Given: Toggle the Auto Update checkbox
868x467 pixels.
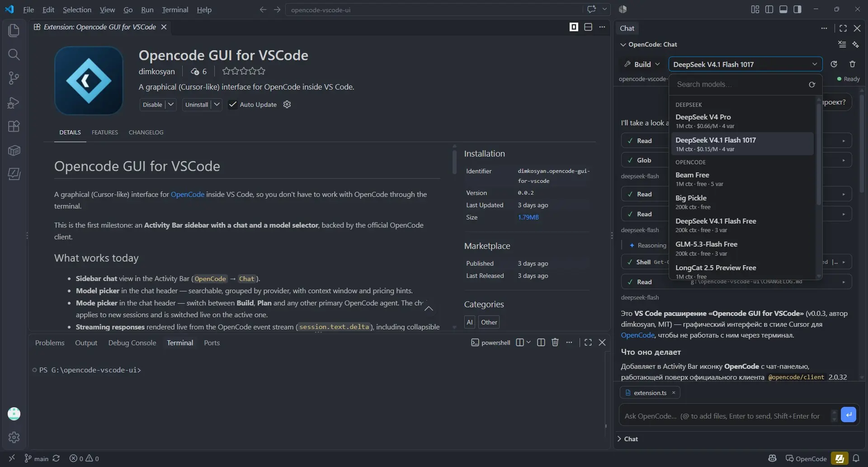Looking at the screenshot, I should [233, 105].
